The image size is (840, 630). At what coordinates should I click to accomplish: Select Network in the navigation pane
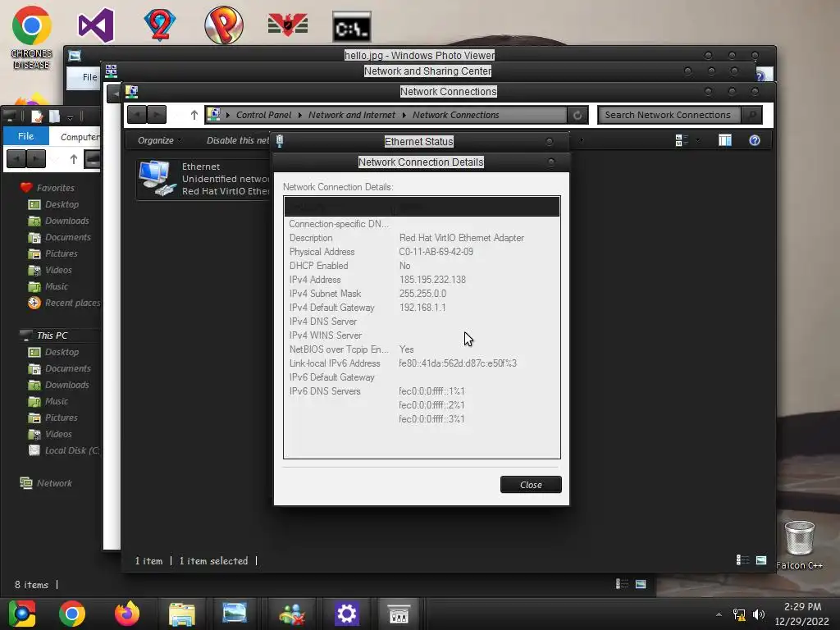54,482
